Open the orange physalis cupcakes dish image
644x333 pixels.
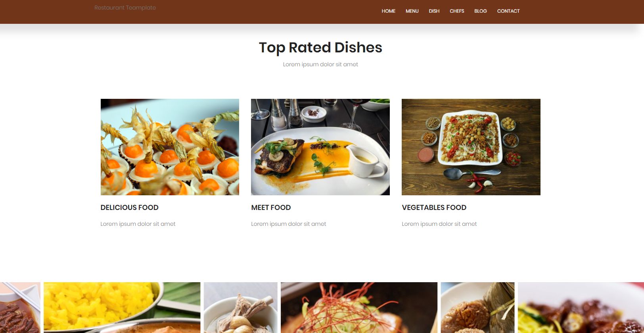tap(170, 147)
